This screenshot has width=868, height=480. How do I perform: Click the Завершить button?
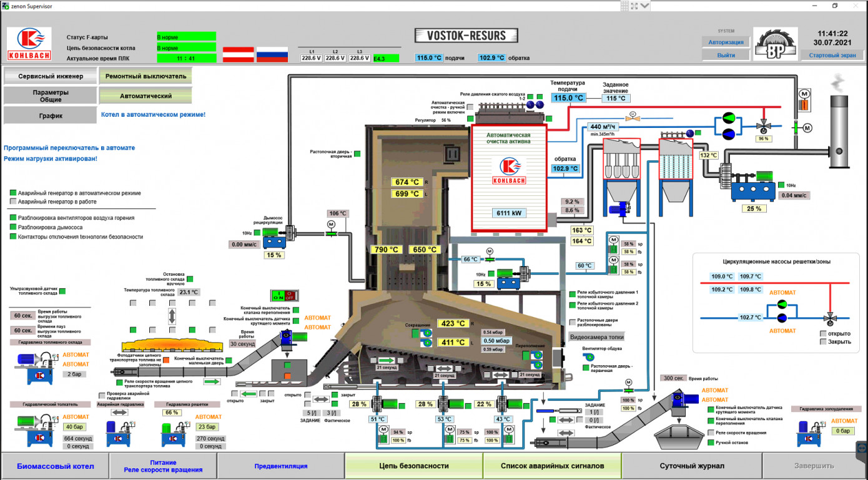tap(814, 466)
